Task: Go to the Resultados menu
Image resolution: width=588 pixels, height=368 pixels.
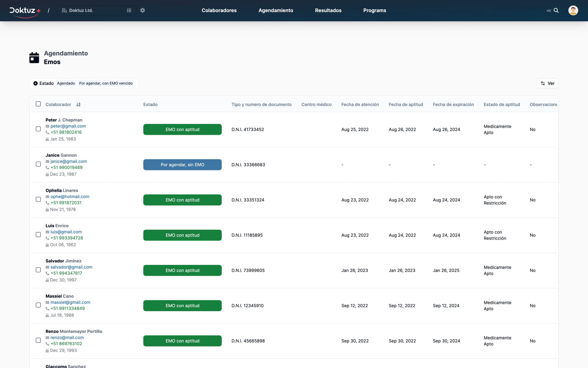Action: click(x=328, y=10)
